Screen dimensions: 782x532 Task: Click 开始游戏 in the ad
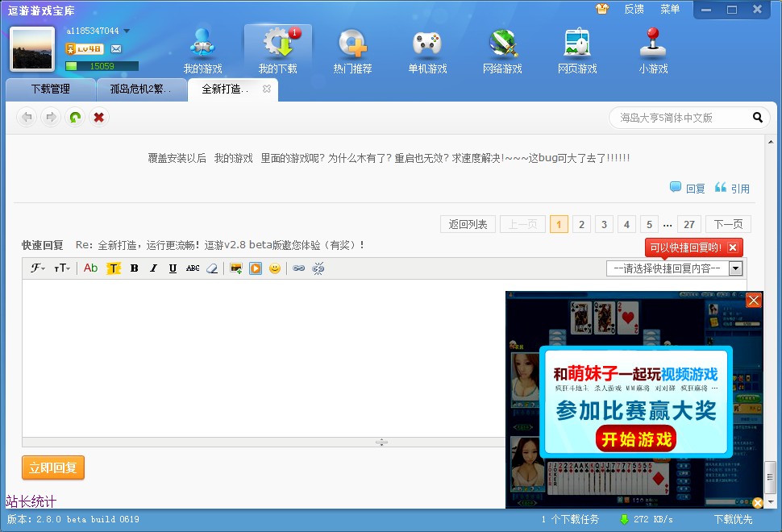(x=636, y=438)
